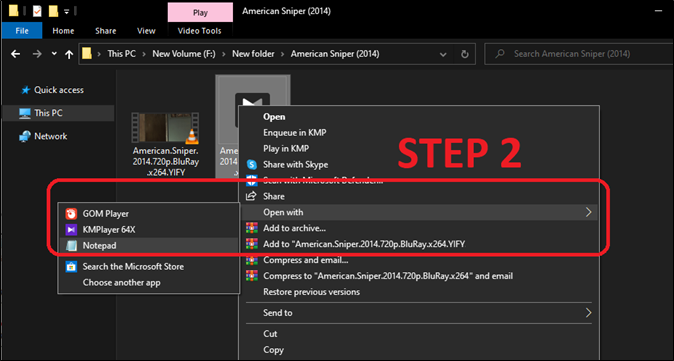Click the This PC monitor icon
The width and height of the screenshot is (674, 361).
[x=25, y=113]
